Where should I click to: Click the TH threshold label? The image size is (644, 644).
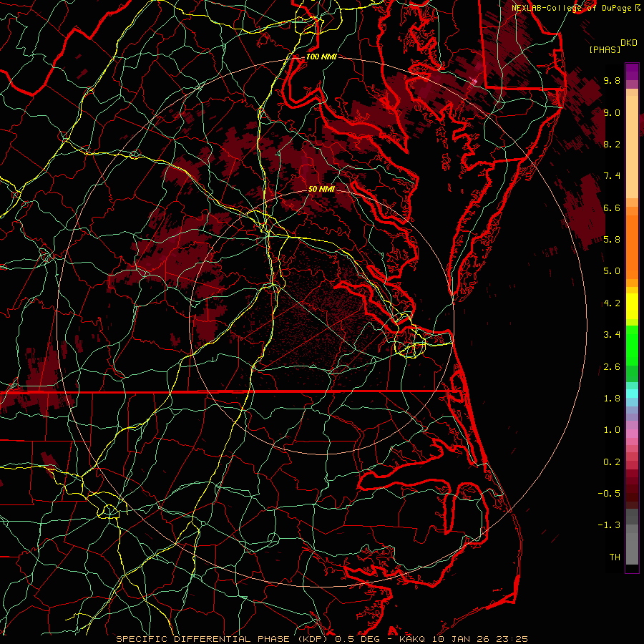click(615, 557)
